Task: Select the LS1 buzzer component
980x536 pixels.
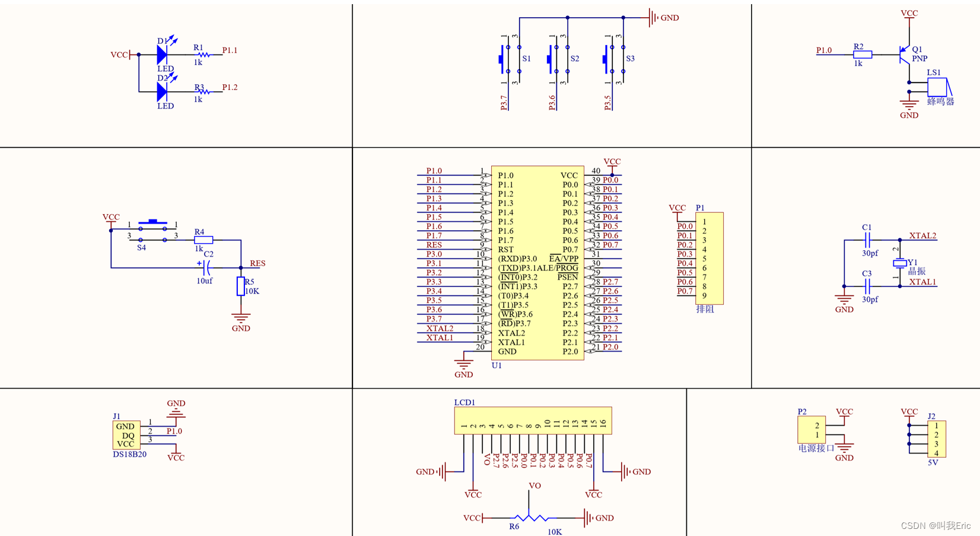Action: [x=938, y=87]
